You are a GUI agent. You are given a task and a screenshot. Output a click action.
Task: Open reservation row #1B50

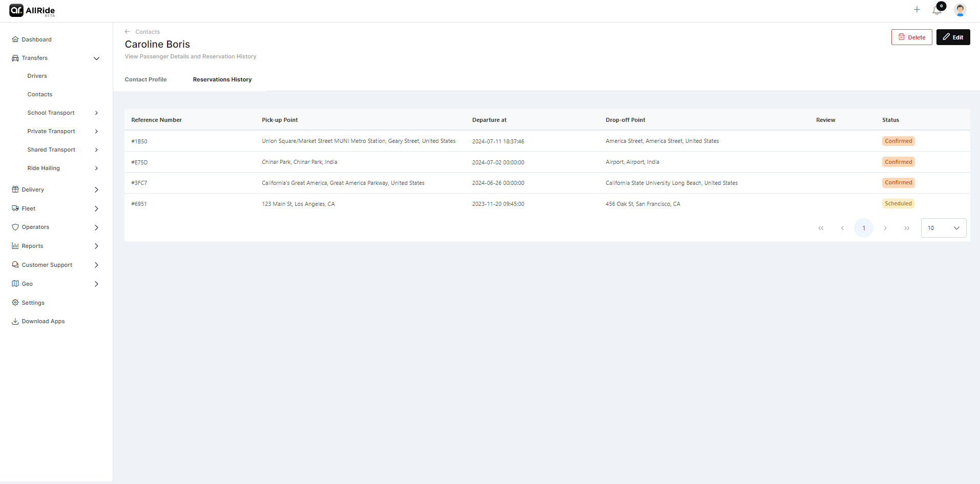tap(139, 141)
